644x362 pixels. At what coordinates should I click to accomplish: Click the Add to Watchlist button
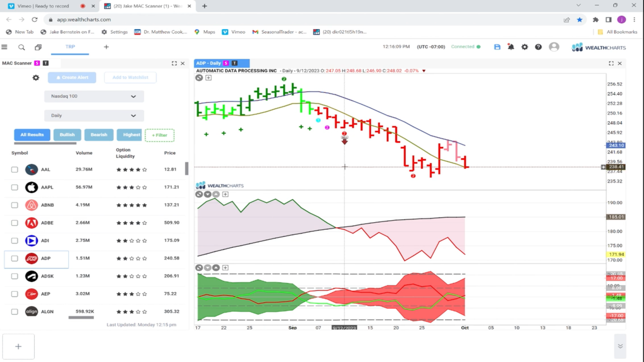point(130,77)
